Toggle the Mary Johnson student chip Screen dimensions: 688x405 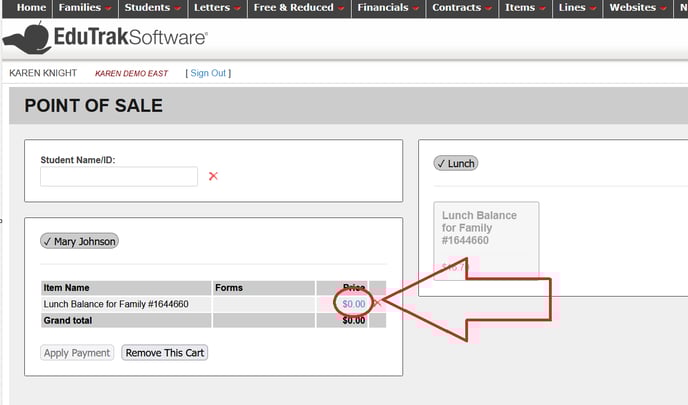point(79,241)
